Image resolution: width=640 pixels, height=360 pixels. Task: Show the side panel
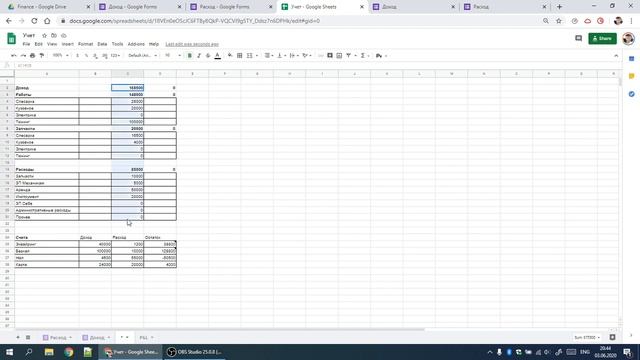click(x=631, y=336)
